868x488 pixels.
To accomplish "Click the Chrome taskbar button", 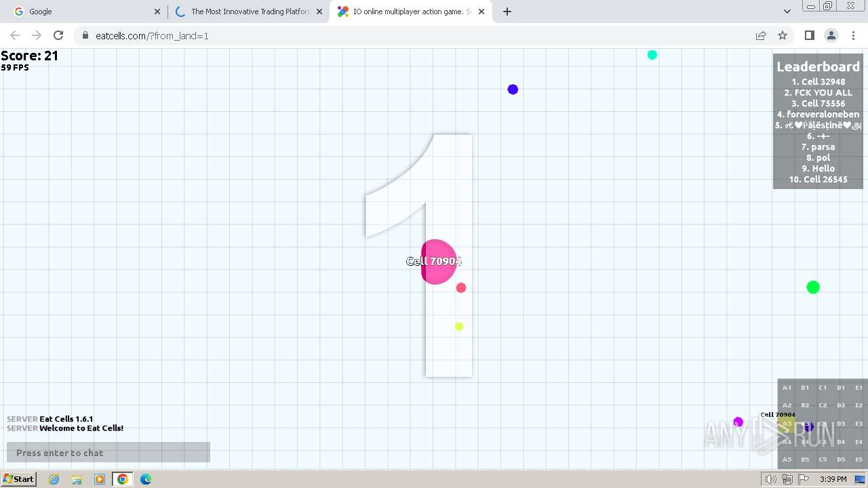I will click(123, 479).
